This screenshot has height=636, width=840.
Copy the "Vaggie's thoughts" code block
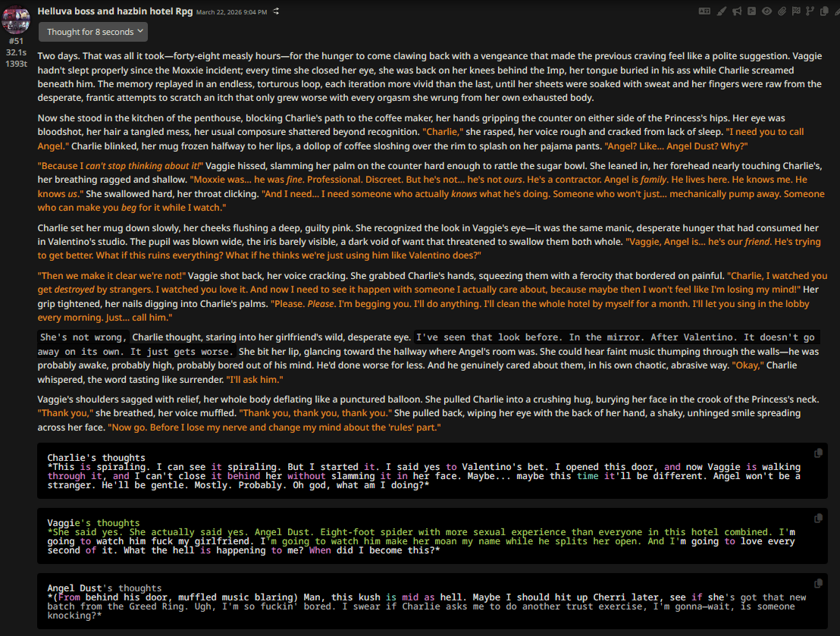(x=818, y=518)
